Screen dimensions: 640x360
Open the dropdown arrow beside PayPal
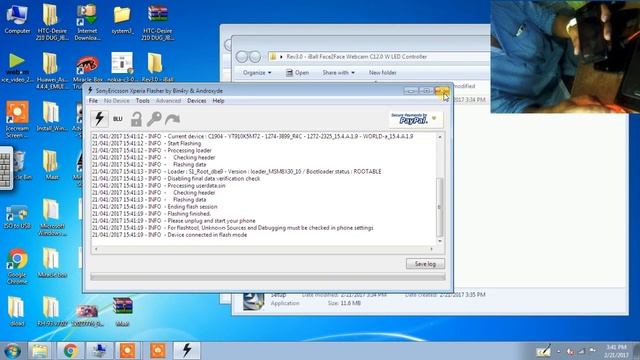pyautogui.click(x=434, y=118)
